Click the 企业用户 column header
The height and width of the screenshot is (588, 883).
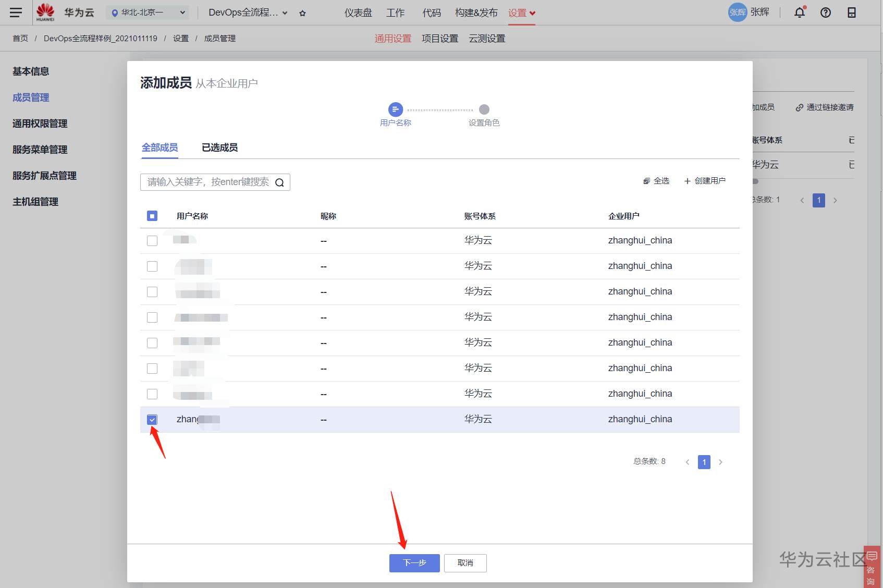tap(624, 216)
